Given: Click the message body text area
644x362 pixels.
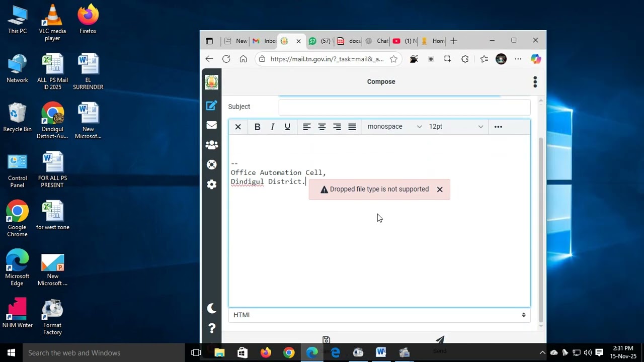Looking at the screenshot, I should pyautogui.click(x=379, y=221).
